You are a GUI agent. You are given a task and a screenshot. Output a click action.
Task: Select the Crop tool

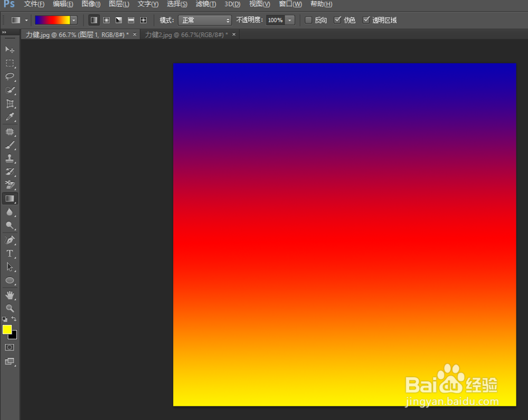pos(10,103)
